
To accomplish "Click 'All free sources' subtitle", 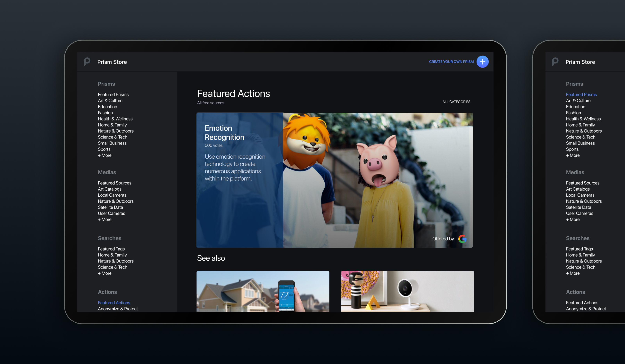I will coord(210,103).
